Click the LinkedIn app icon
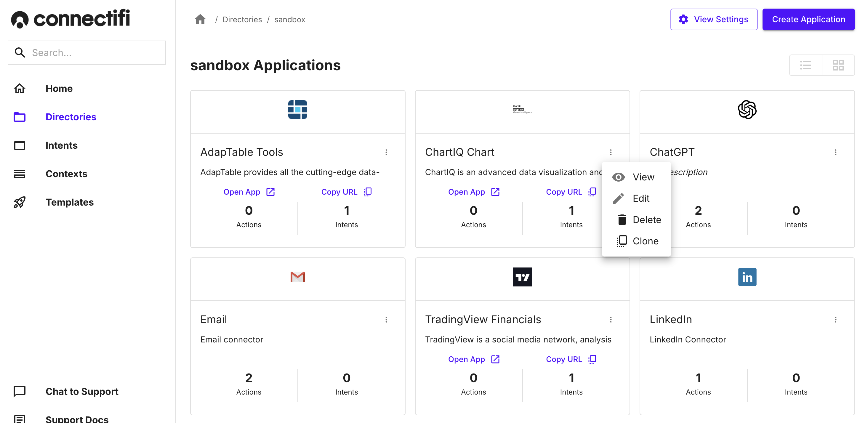The width and height of the screenshot is (868, 423). point(747,276)
